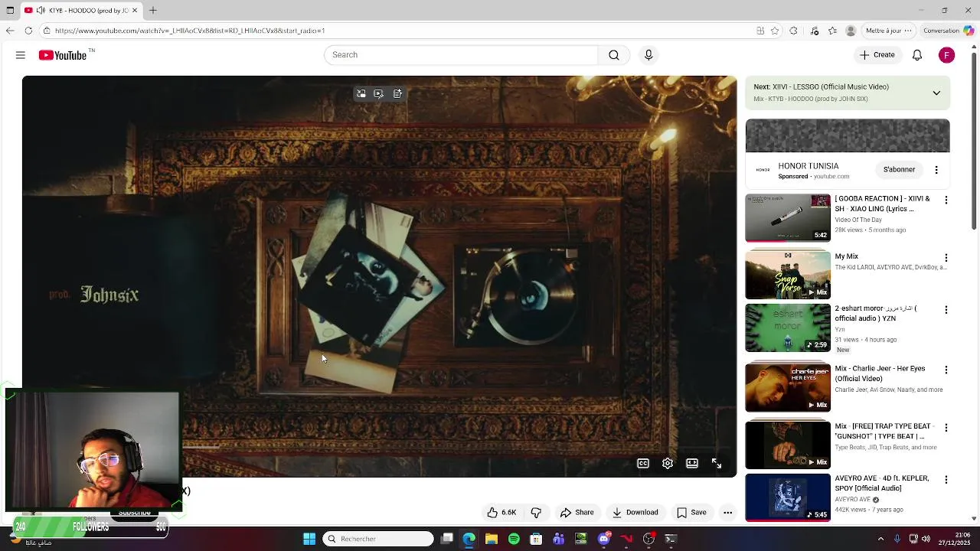The height and width of the screenshot is (551, 980).
Task: Open options for Honor Tunisia ad
Action: pyautogui.click(x=936, y=170)
